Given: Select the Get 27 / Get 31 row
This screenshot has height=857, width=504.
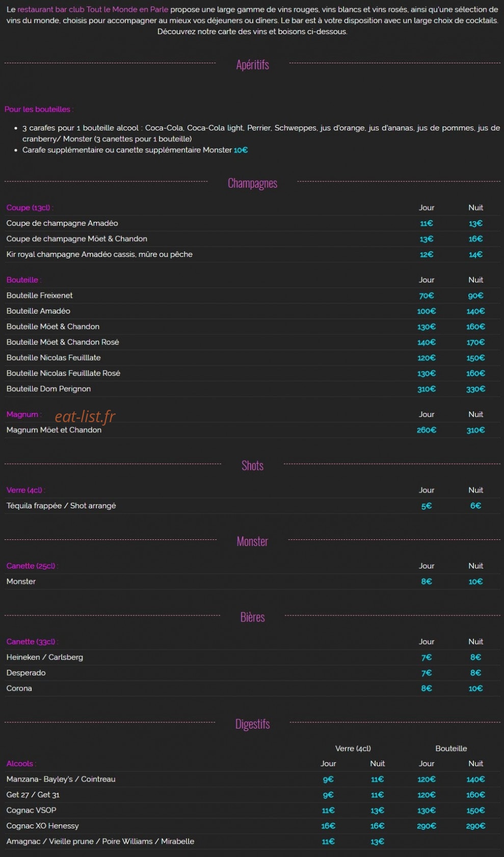Looking at the screenshot, I should point(252,795).
